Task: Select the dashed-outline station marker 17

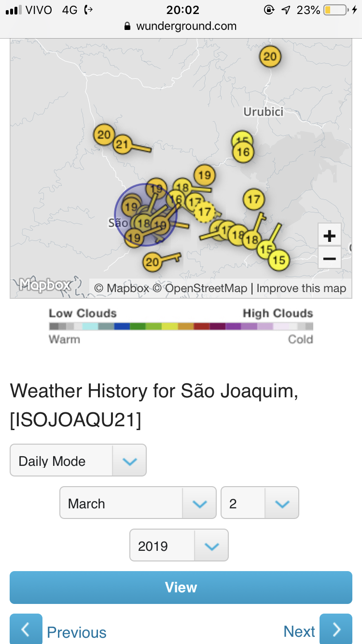Action: 205,211
